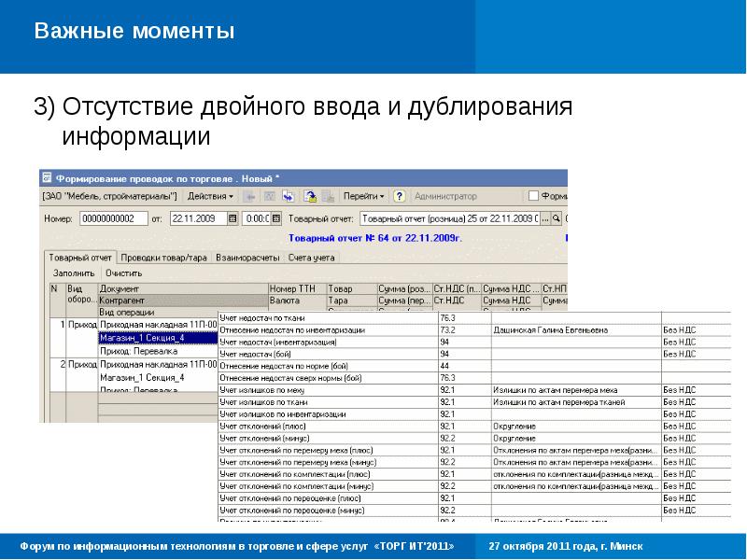Toggle the Форм checkbox near Администратор

[532, 197]
